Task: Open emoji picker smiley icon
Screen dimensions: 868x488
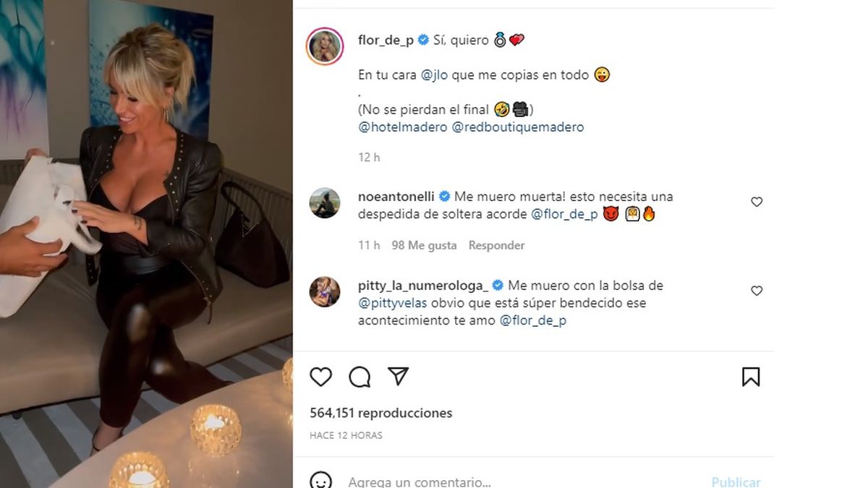Action: click(321, 481)
